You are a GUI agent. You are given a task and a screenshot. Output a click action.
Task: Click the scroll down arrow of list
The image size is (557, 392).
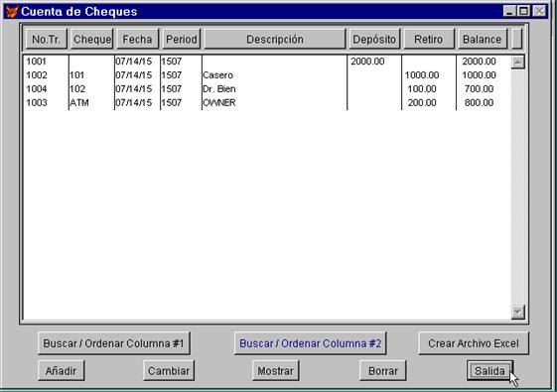coord(518,312)
